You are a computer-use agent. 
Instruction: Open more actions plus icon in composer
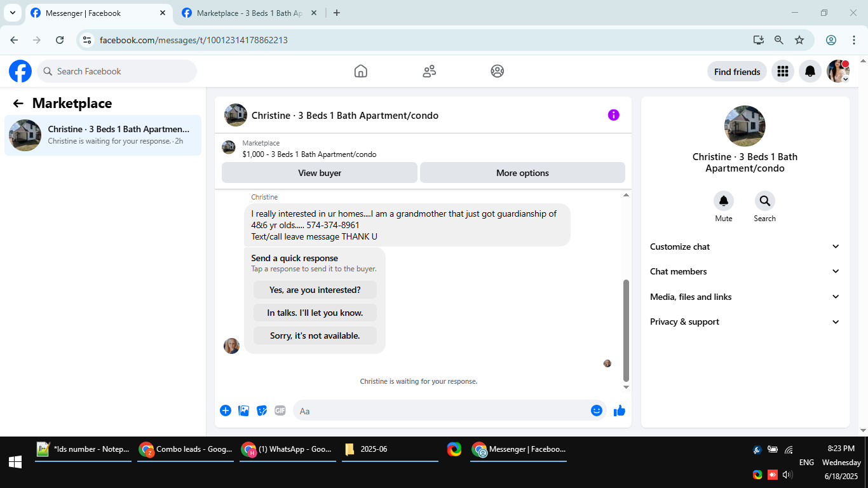pyautogui.click(x=226, y=410)
